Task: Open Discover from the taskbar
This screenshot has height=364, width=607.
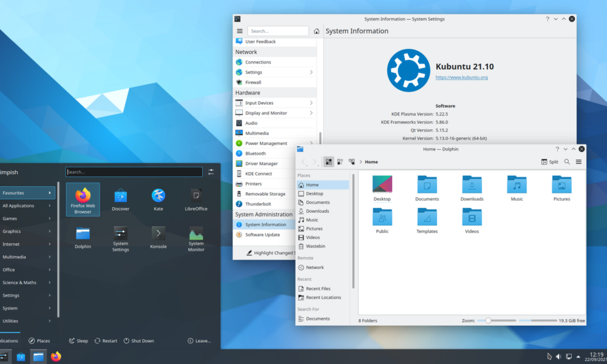Action: pyautogui.click(x=21, y=356)
